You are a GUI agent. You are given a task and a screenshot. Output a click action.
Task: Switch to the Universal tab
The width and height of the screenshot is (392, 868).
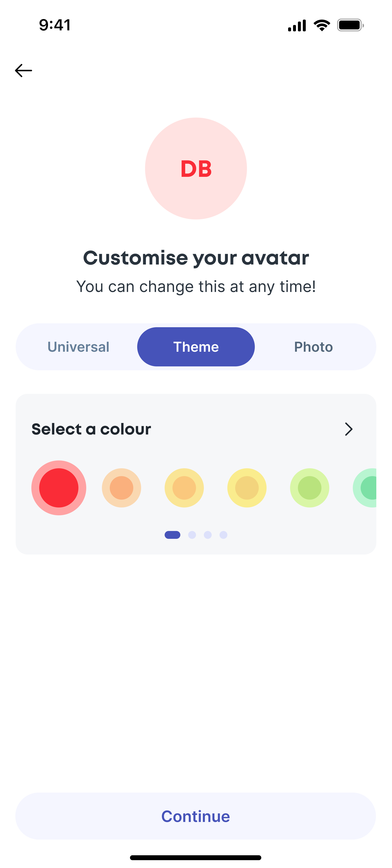[x=78, y=347]
